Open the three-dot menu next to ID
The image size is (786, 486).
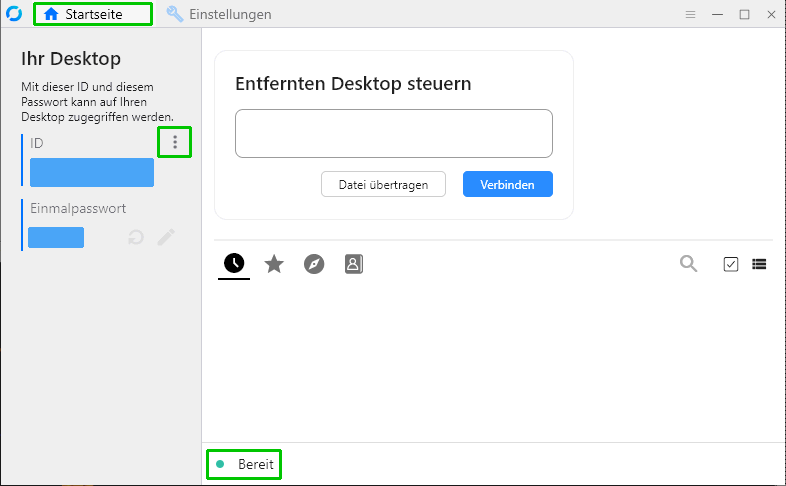click(x=175, y=143)
